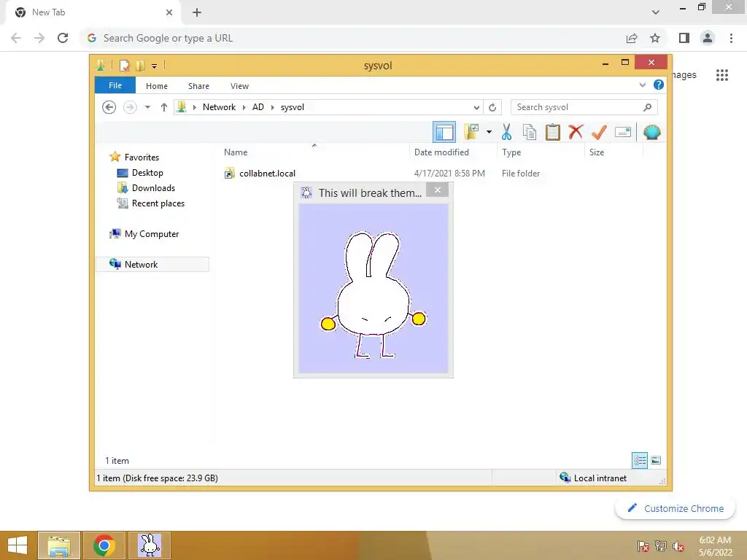This screenshot has width=747, height=560.
Task: Sort by Name column header
Action: pos(236,152)
